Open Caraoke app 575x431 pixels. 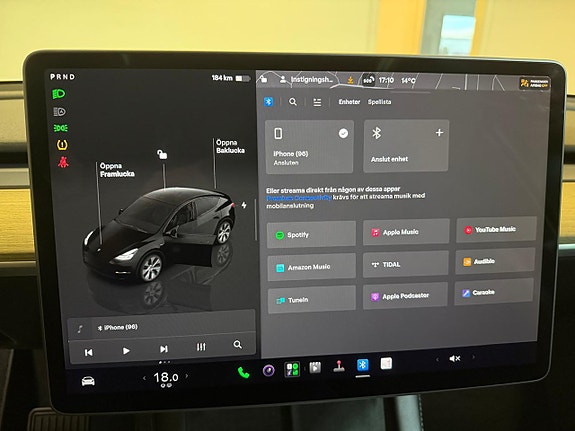(494, 292)
